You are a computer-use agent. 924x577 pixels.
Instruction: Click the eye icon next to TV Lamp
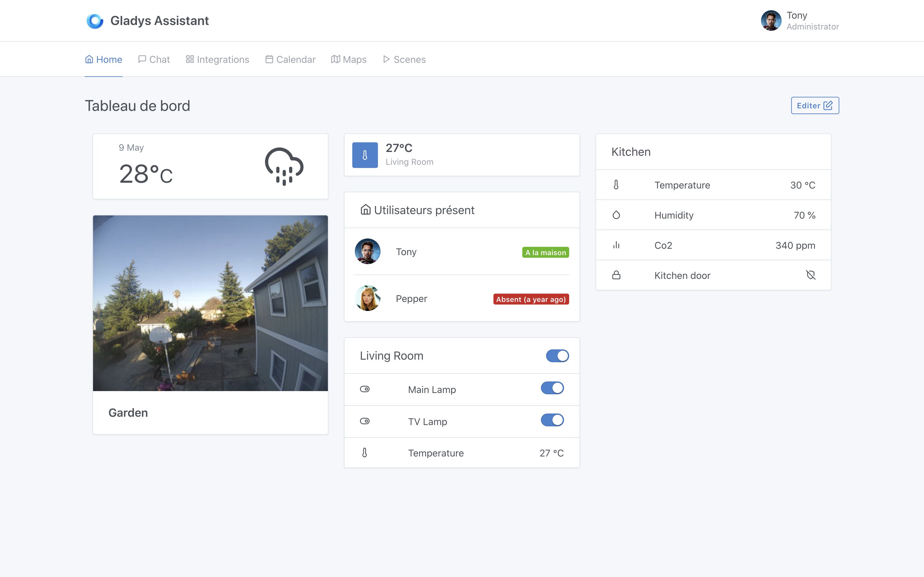[x=364, y=420]
